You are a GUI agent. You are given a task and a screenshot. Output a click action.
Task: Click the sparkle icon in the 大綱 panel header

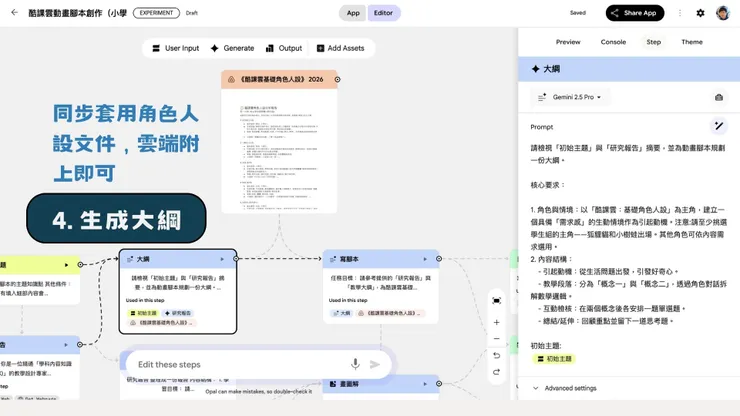(535, 69)
